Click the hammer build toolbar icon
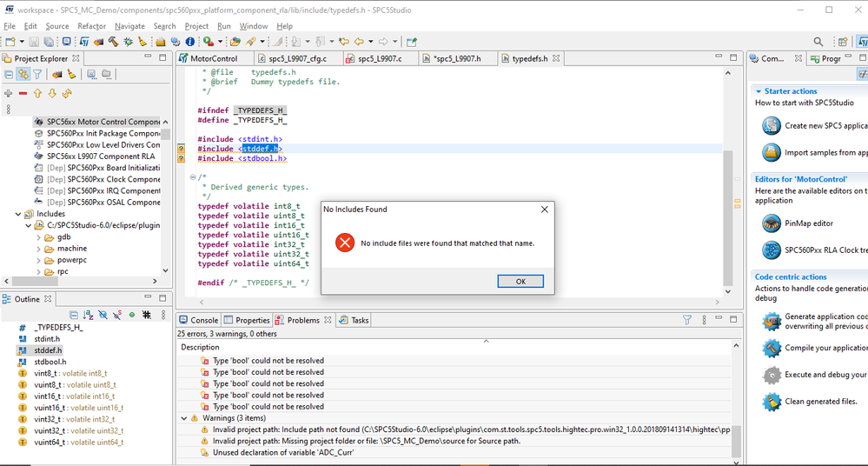868x466 pixels. (x=113, y=42)
